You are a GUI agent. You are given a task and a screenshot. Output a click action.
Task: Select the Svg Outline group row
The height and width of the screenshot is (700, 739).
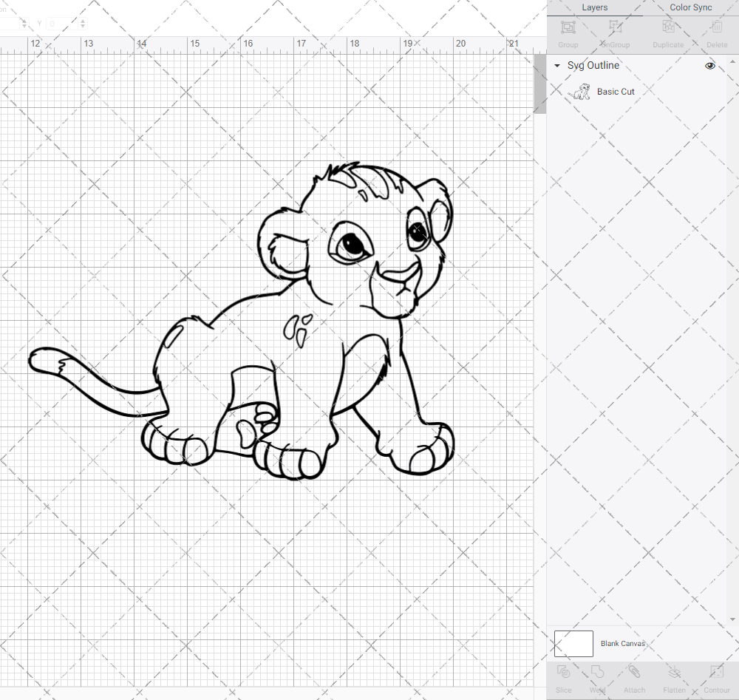[637, 66]
